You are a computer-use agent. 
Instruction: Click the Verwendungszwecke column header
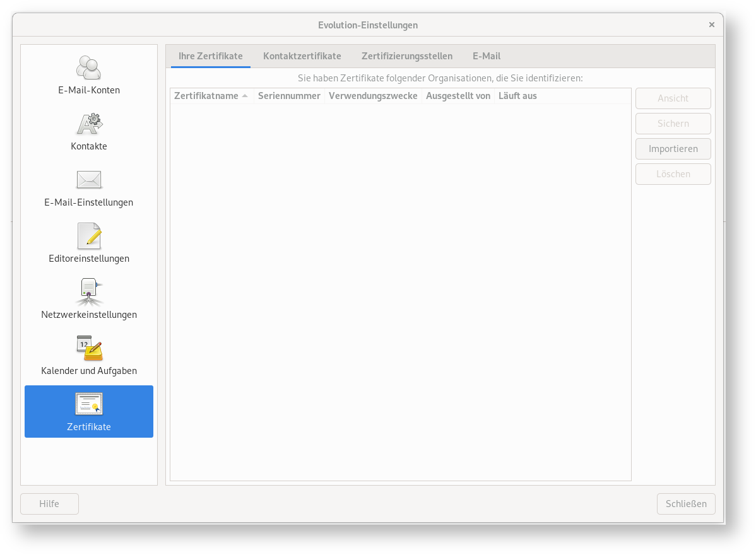click(373, 96)
